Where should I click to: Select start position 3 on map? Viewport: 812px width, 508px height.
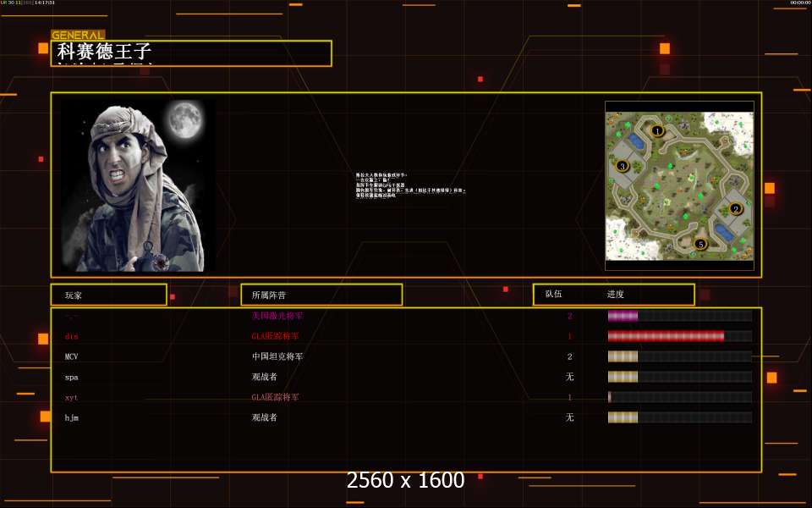[622, 166]
